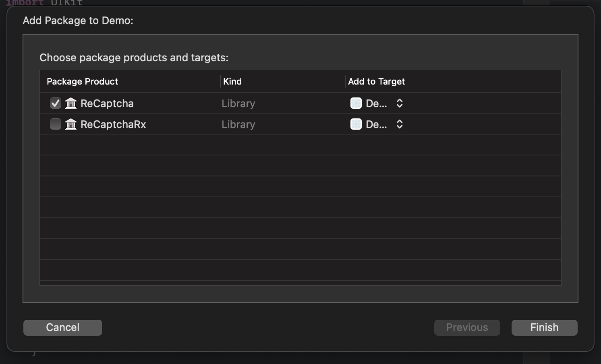Cancel adding the package
This screenshot has width=601, height=364.
pyautogui.click(x=62, y=327)
